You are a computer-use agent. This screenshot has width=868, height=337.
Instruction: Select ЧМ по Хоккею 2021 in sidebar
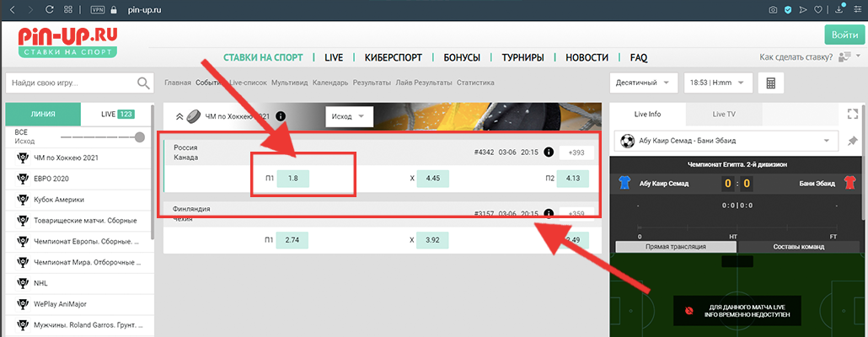pos(78,158)
